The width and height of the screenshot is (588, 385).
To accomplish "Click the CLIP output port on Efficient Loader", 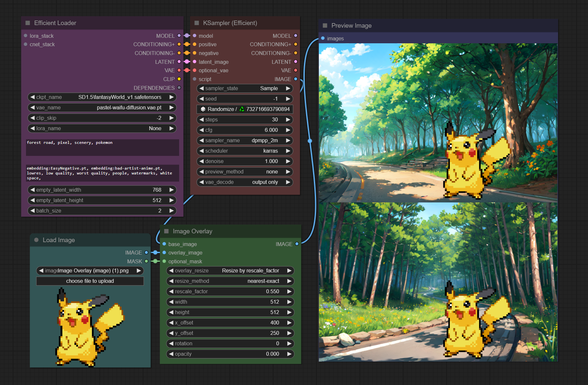I will (179, 79).
